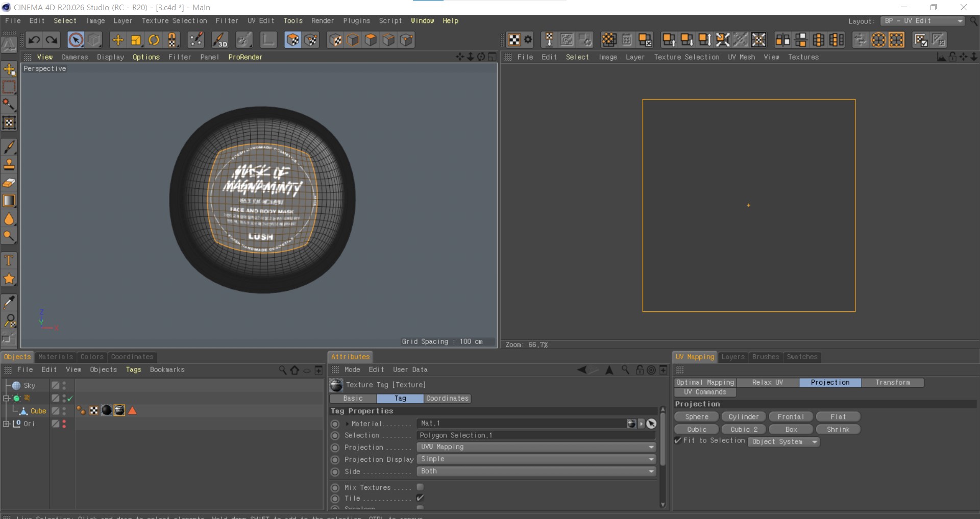Click the Cylinder projection button
The width and height of the screenshot is (980, 519).
click(x=744, y=417)
